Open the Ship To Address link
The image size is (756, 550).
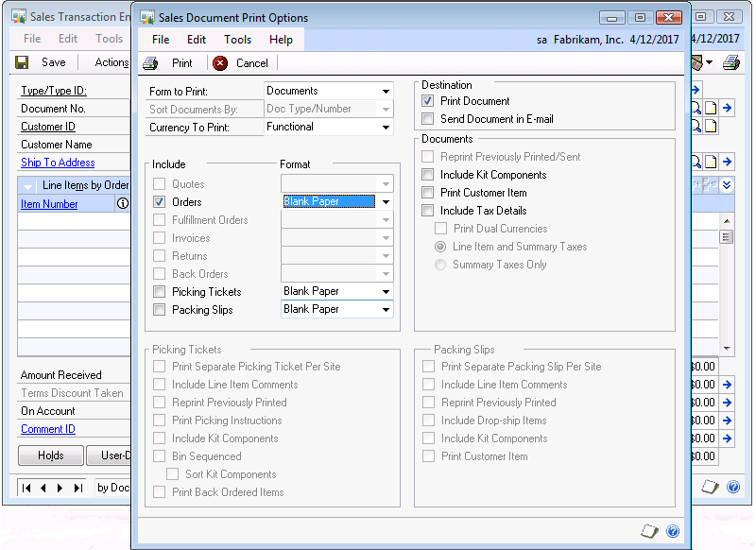pos(58,163)
